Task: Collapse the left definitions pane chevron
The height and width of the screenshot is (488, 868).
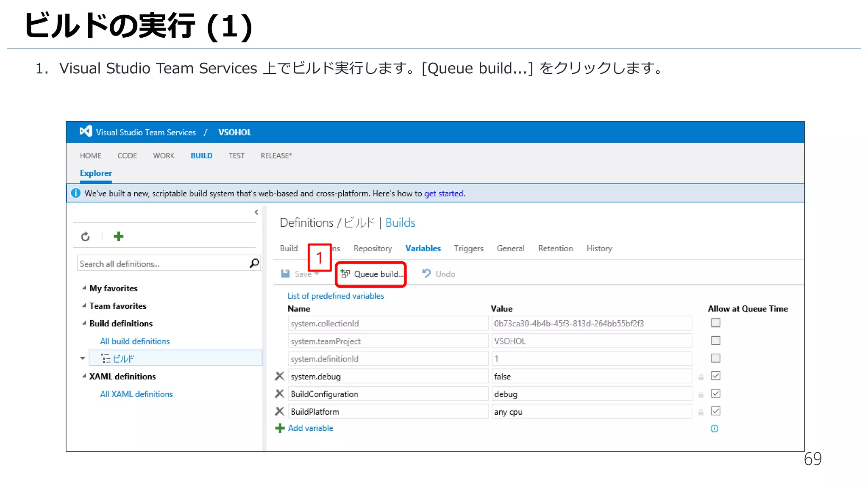Action: [256, 212]
